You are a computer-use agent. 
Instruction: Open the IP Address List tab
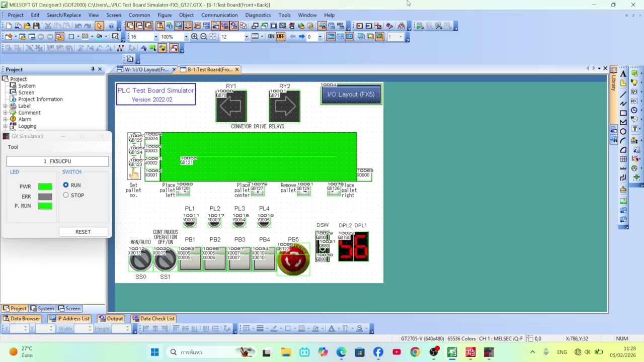click(x=69, y=319)
